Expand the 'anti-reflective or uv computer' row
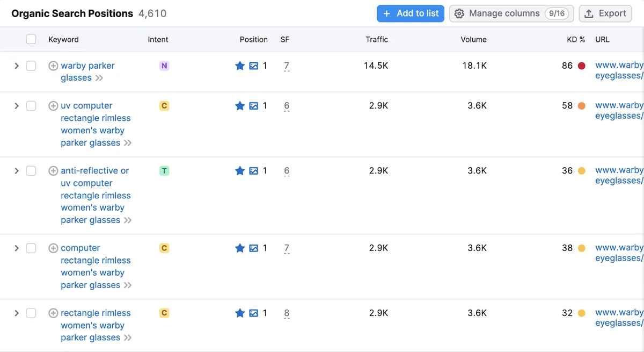 [x=17, y=171]
